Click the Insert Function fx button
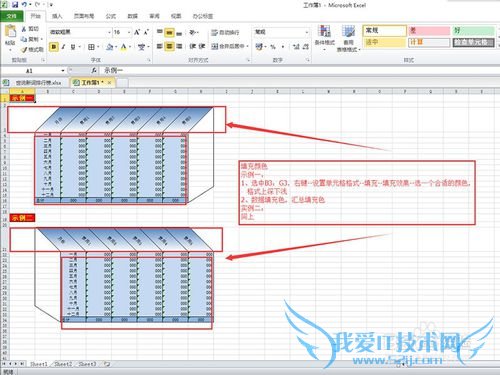Image resolution: width=500 pixels, height=375 pixels. click(x=94, y=71)
